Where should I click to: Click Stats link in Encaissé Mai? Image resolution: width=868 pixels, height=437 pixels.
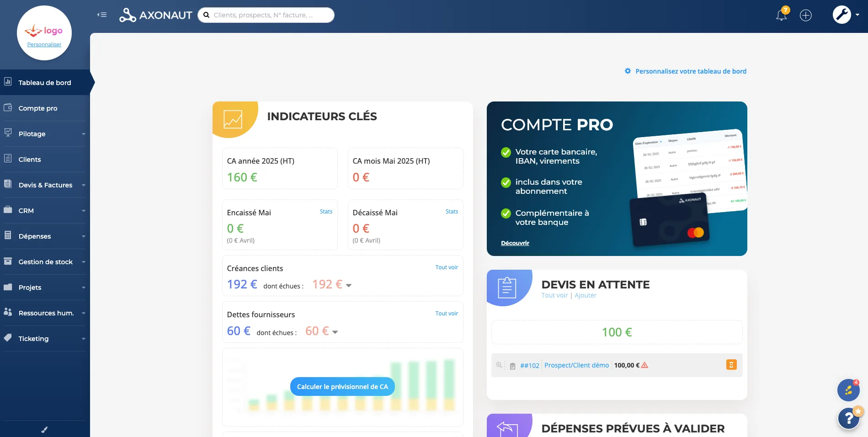coord(326,212)
